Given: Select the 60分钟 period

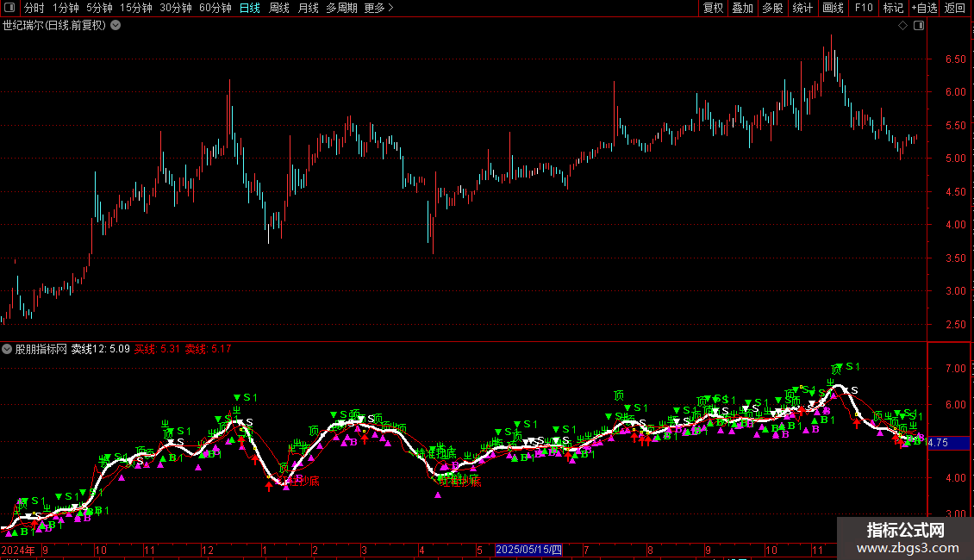Looking at the screenshot, I should coord(215,8).
